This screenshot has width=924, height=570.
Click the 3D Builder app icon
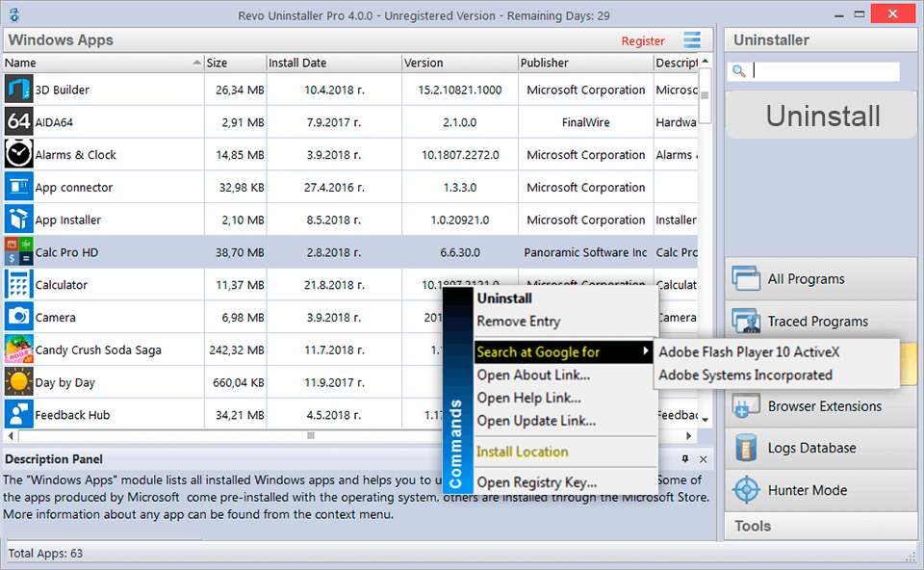[18, 90]
